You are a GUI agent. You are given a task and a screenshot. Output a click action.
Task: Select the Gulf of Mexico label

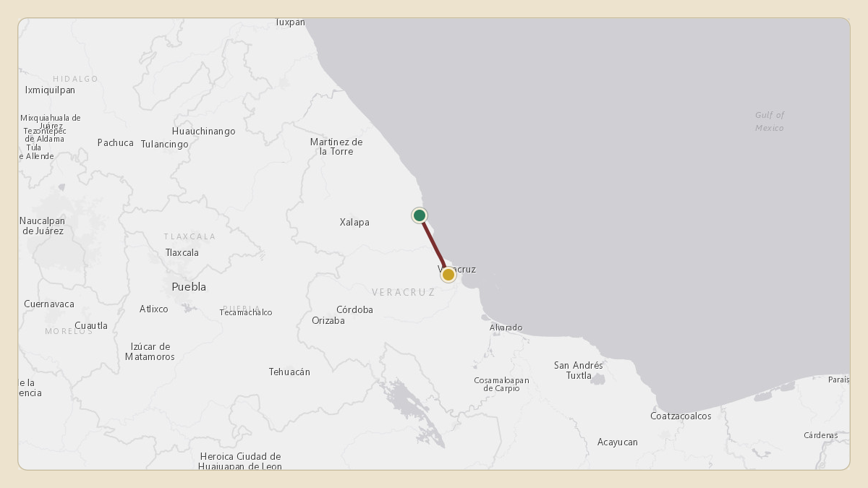[x=770, y=121]
